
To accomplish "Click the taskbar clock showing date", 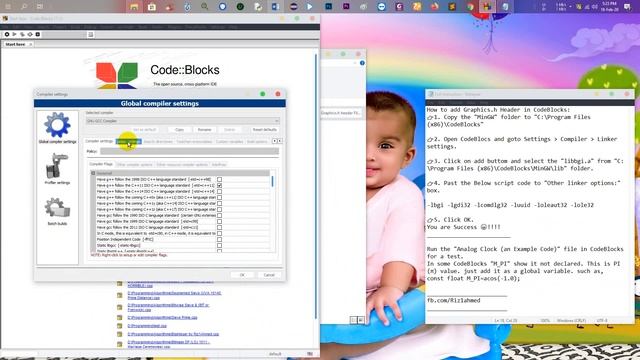I will coord(608,6).
